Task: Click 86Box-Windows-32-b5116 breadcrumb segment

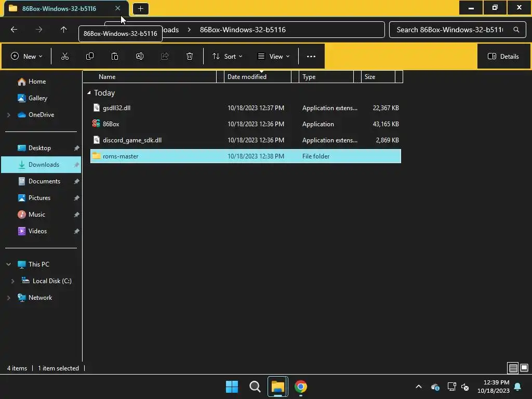Action: tap(243, 30)
